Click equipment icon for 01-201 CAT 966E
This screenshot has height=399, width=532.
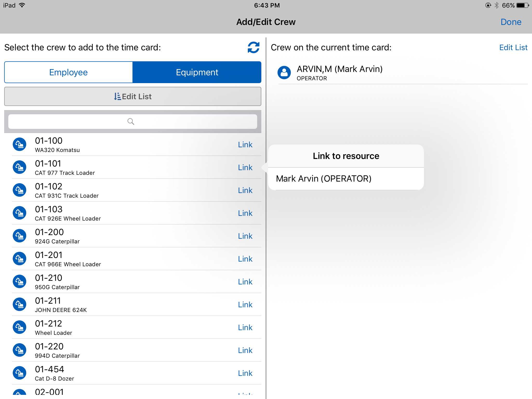(x=19, y=259)
